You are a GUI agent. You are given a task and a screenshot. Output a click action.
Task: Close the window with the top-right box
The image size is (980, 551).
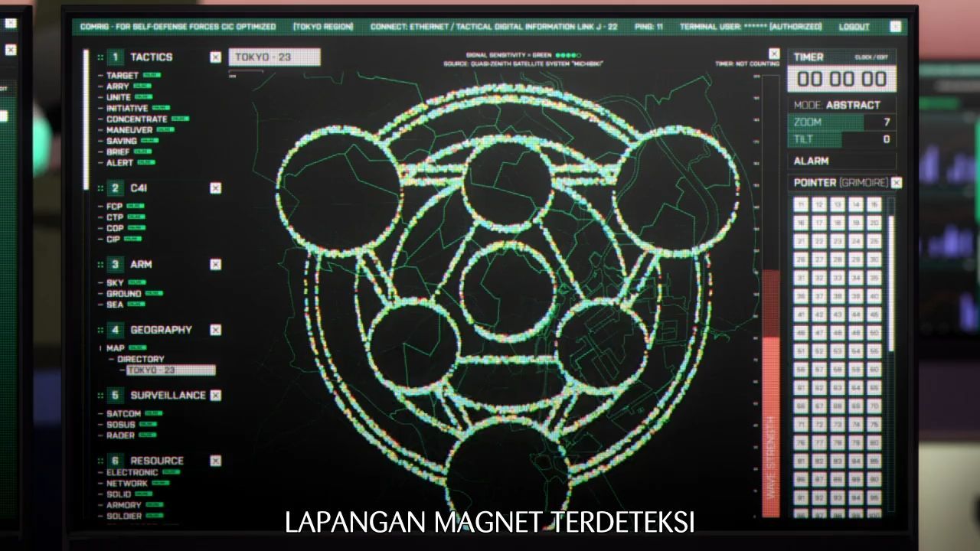point(896,27)
